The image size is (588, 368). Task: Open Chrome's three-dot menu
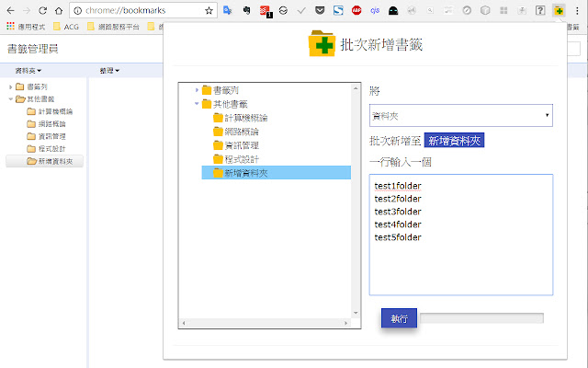coord(577,10)
